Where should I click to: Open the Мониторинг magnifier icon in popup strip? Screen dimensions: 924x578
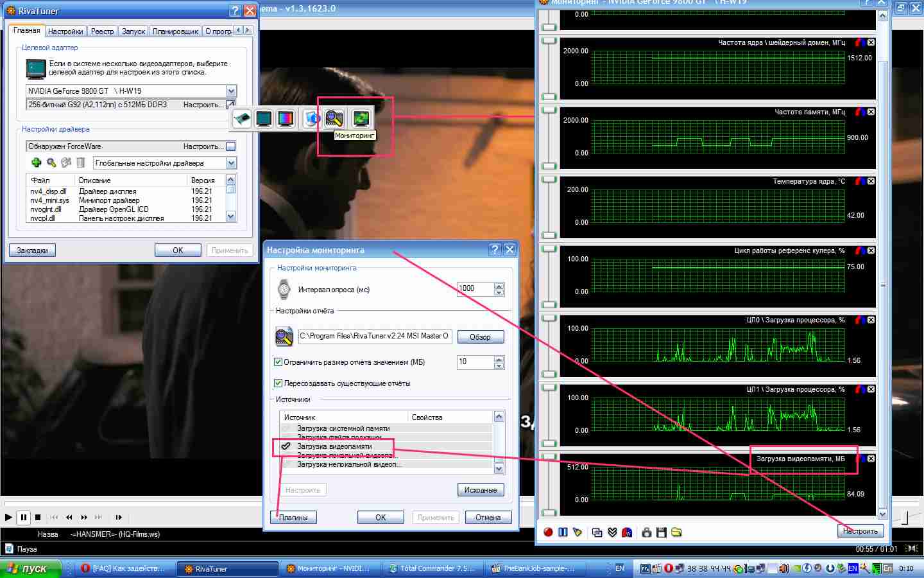334,118
